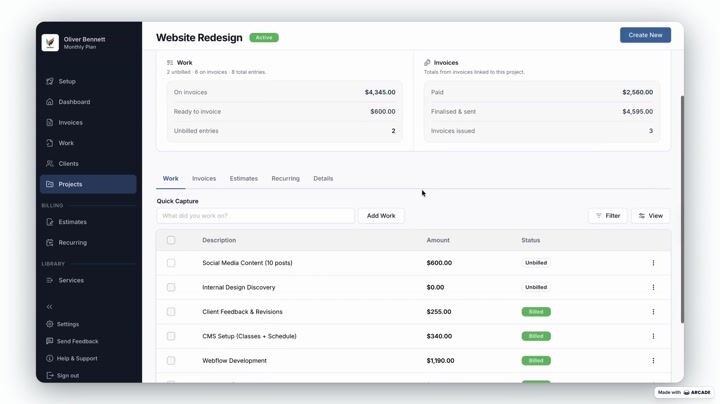
Task: Click the Oliver Bennett account name
Action: tap(84, 39)
